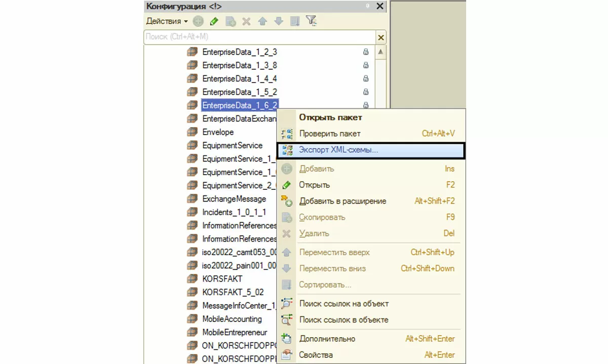Screen dimensions: 608x364
Task: Click Переместить вверх menu entry
Action: coord(371,252)
